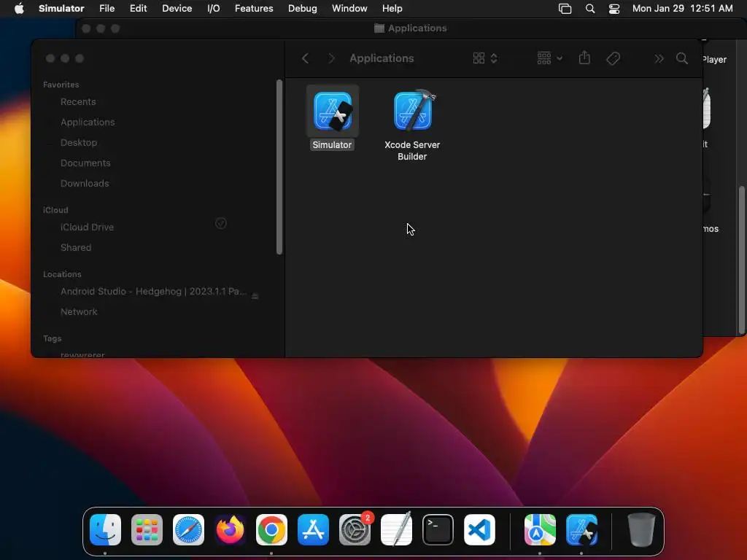Open the Debug menu
Viewport: 747px width, 560px height.
coord(303,9)
